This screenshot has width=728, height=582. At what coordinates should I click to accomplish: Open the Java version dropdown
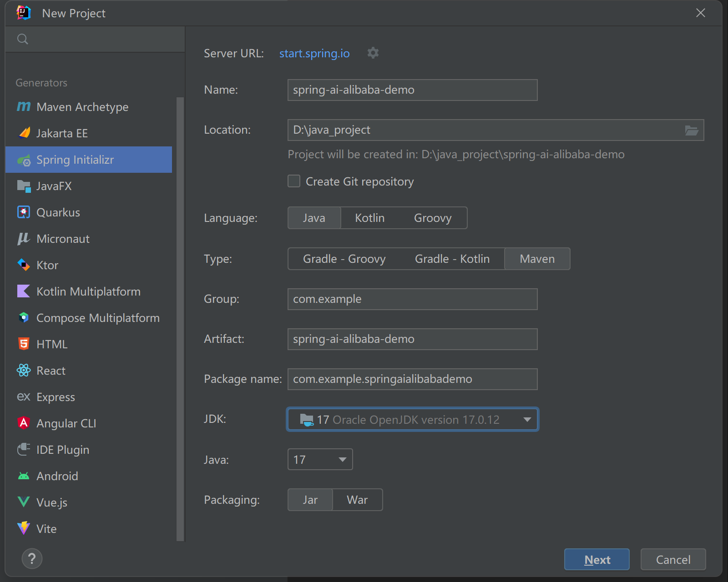(320, 459)
